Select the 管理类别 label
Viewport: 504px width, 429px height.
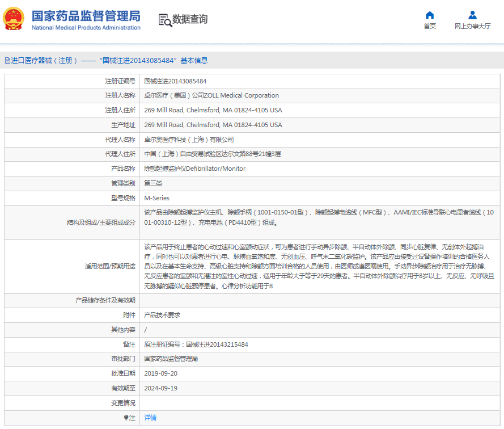point(124,183)
